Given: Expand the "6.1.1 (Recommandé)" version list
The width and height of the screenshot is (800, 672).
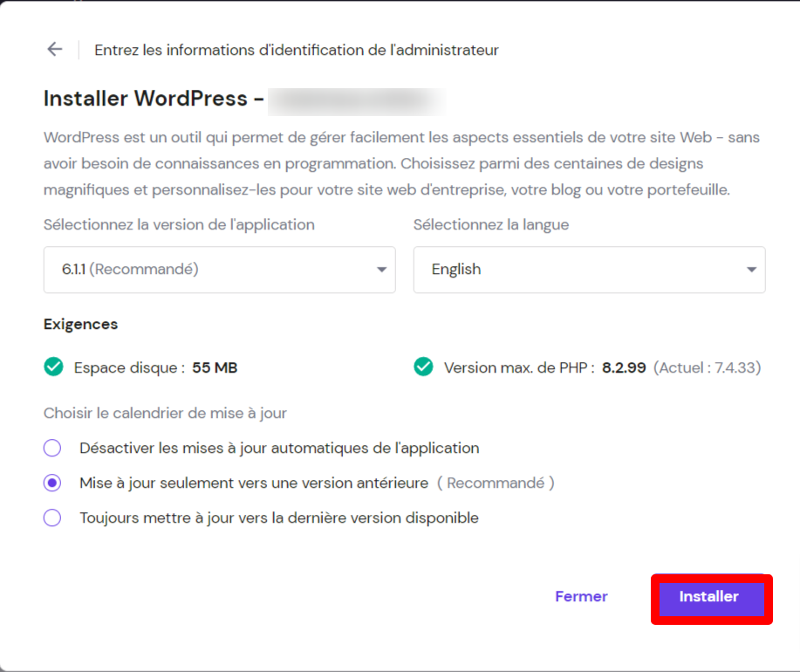Looking at the screenshot, I should point(219,270).
